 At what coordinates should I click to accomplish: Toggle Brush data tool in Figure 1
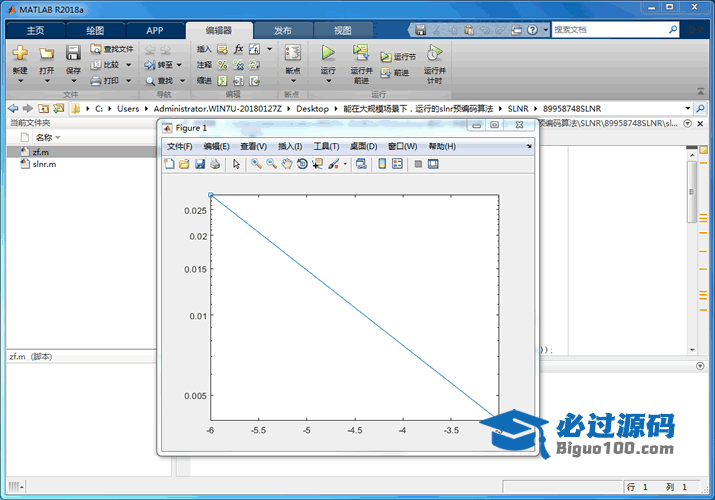(x=334, y=164)
